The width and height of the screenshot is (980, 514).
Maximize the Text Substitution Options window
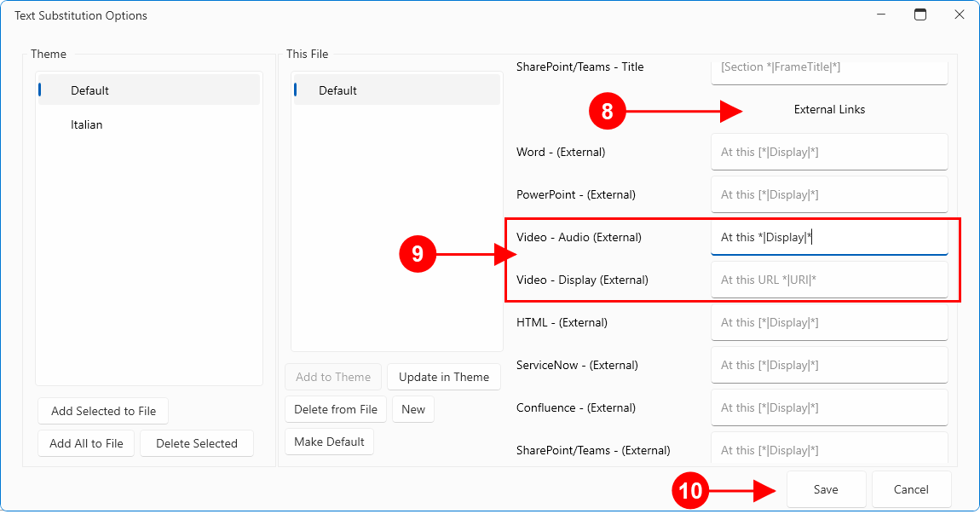[x=919, y=14]
